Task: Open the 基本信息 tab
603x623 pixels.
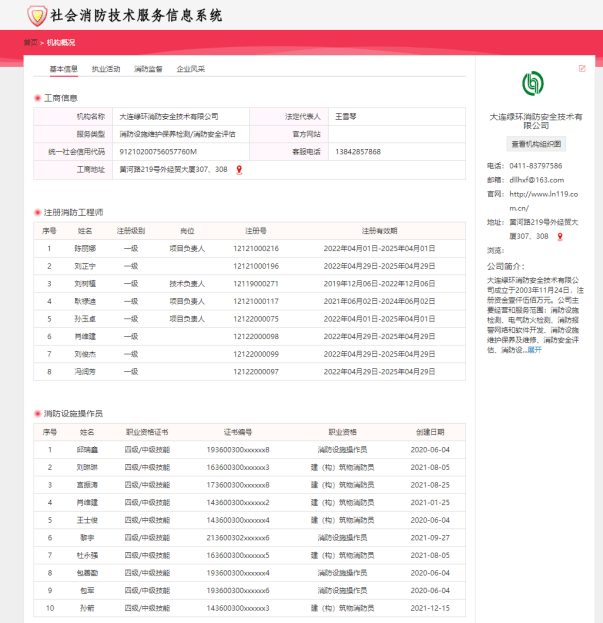Action: (x=64, y=69)
